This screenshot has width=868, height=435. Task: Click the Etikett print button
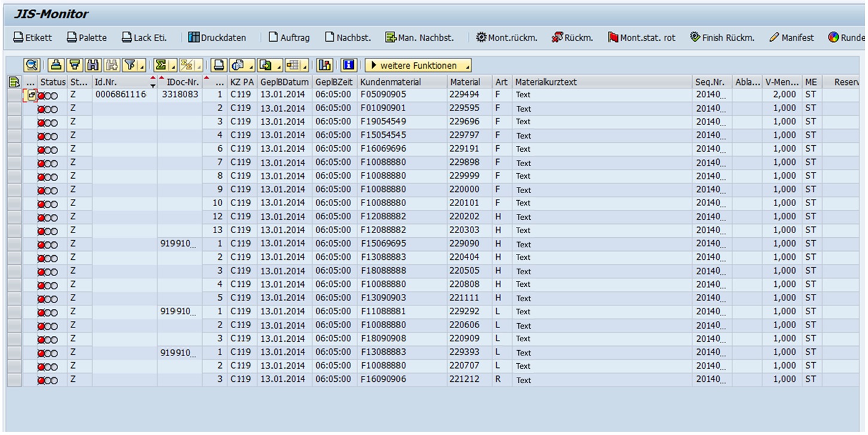point(33,38)
